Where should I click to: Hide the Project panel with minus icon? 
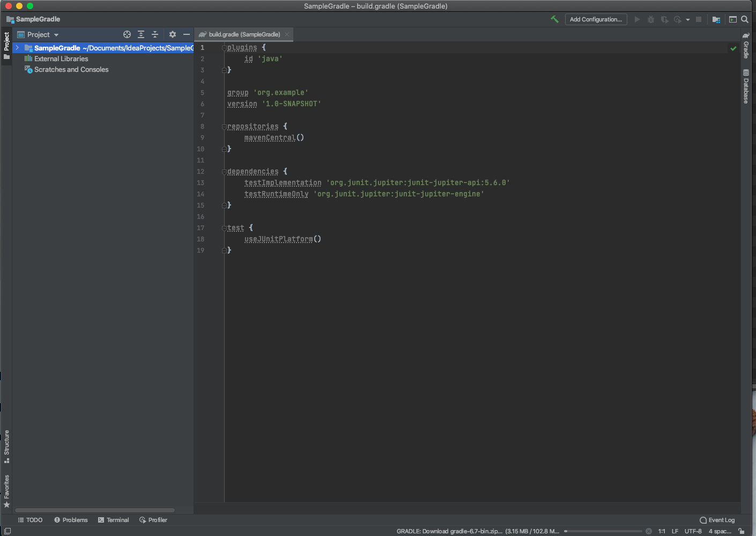[x=187, y=34]
